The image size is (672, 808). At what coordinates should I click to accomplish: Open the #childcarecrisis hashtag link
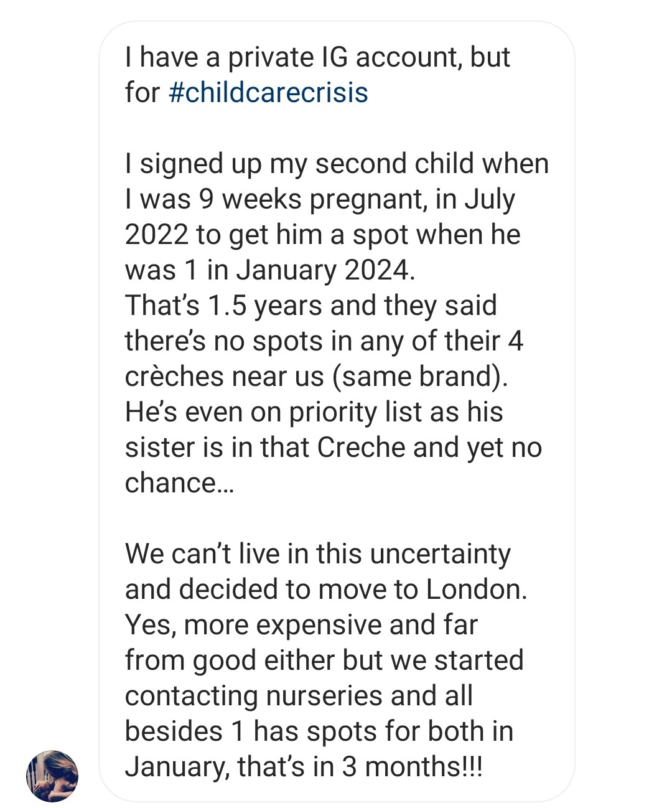(x=268, y=92)
